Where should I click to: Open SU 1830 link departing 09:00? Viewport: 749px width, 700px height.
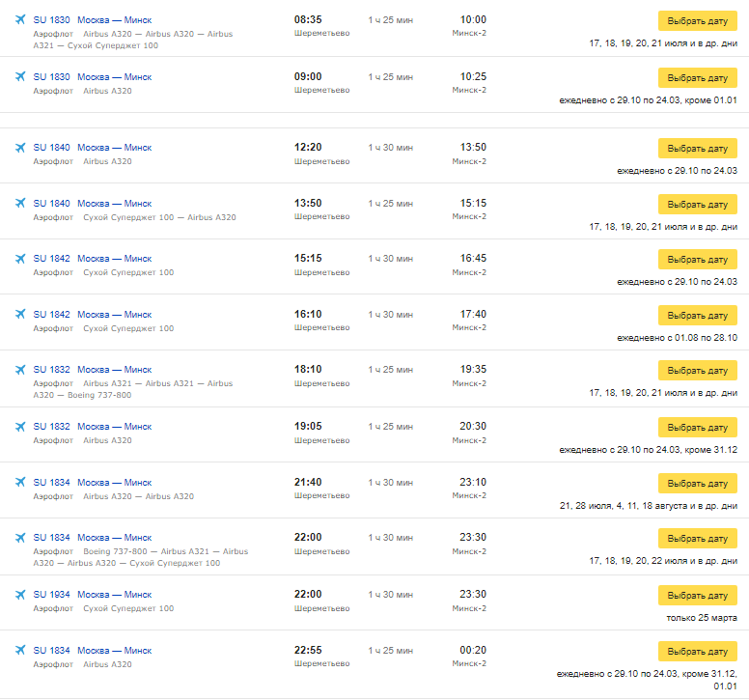(x=52, y=77)
